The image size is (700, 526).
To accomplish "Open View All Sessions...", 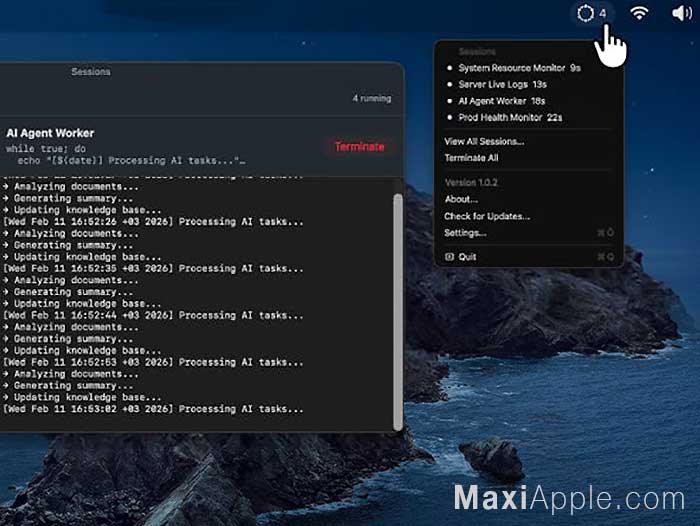I will pos(484,142).
